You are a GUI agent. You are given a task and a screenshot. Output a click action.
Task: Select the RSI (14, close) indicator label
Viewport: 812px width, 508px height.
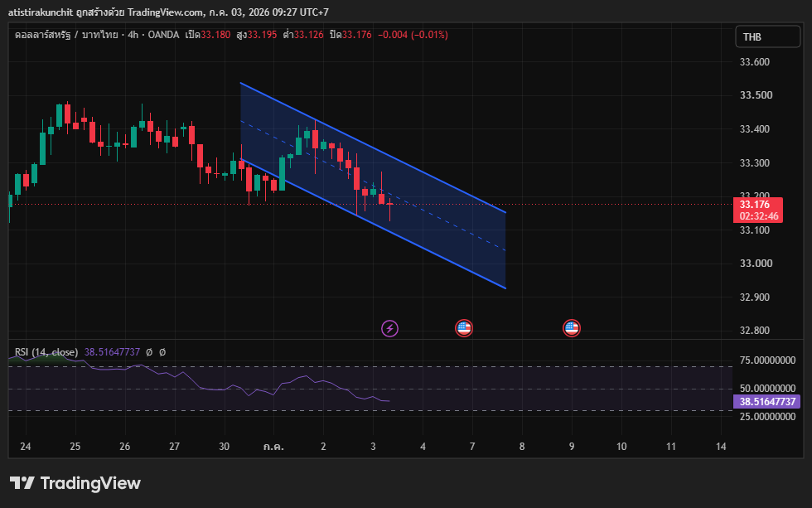click(x=46, y=352)
